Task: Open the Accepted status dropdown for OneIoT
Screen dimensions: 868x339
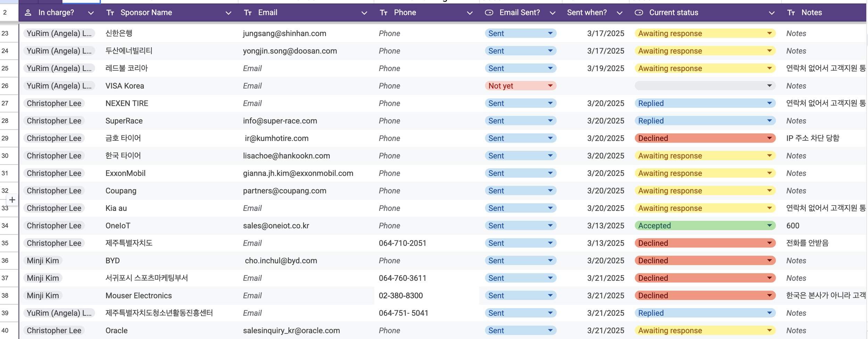Action: click(705, 226)
